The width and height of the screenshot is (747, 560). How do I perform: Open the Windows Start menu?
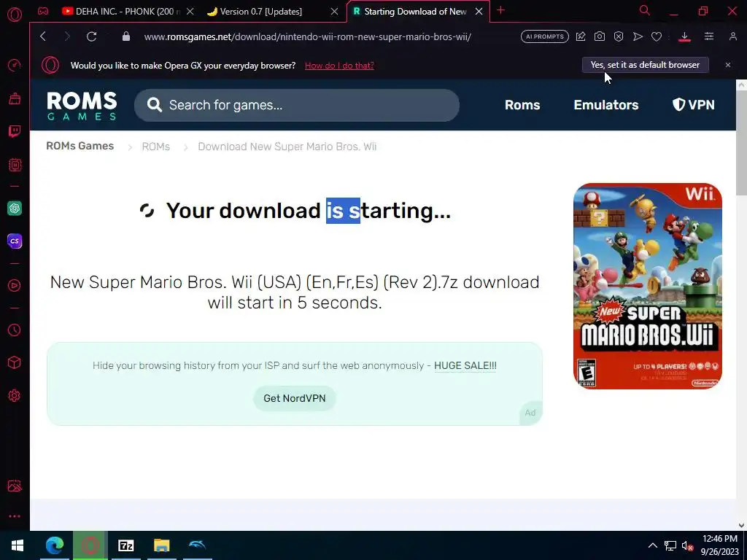[18, 545]
